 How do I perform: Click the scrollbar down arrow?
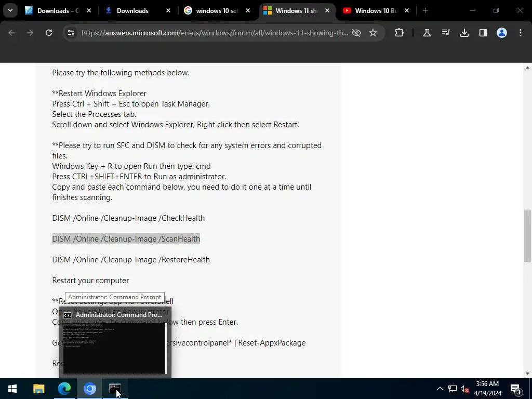coord(527,374)
